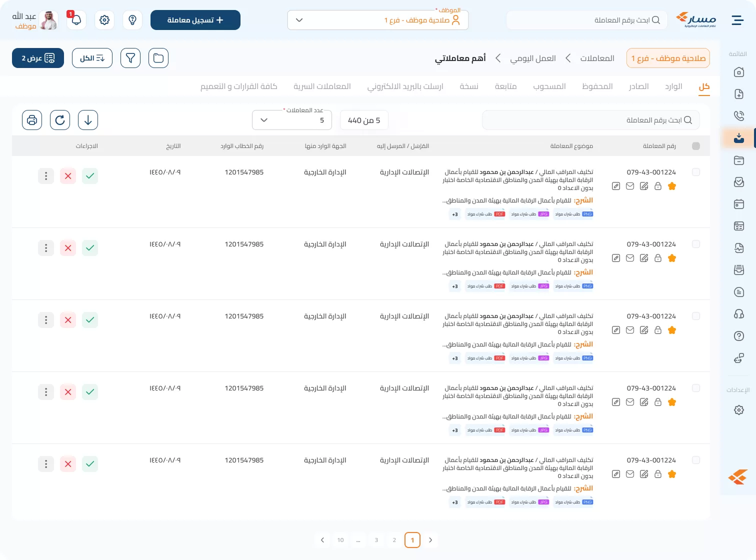Open the stacked tray icon in sidebar
Viewport: 756px width, 560px height.
click(739, 270)
